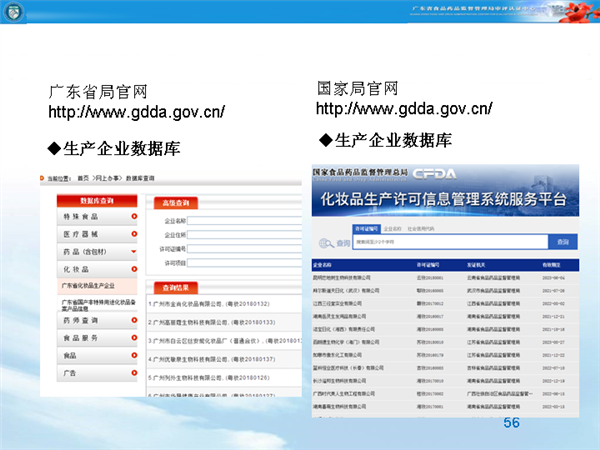Click the 首页 breadcrumb link

click(83, 177)
